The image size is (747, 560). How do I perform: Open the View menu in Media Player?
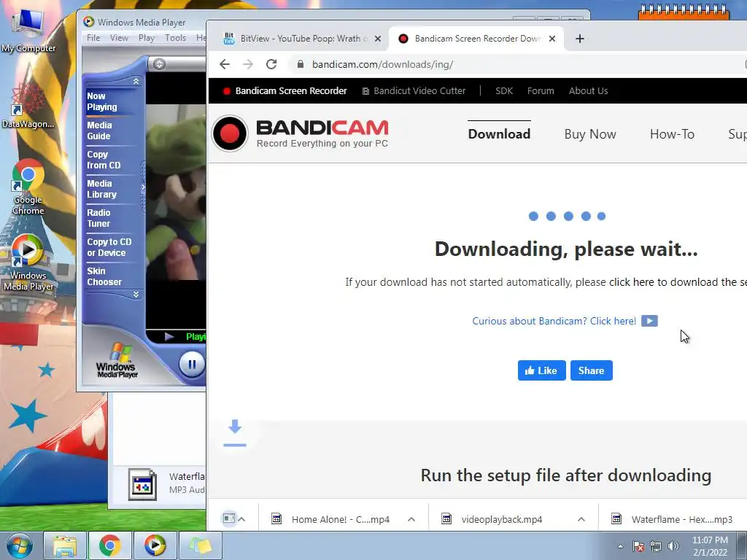click(119, 38)
